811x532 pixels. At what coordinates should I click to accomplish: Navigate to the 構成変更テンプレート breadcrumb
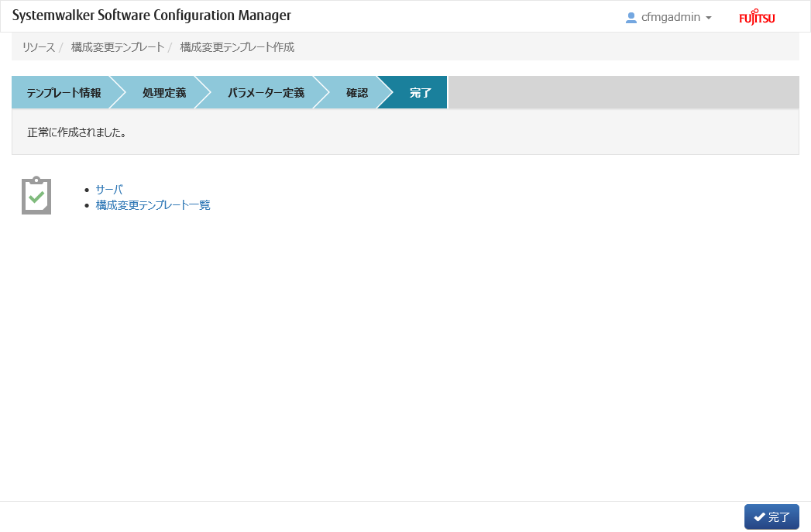click(x=117, y=47)
